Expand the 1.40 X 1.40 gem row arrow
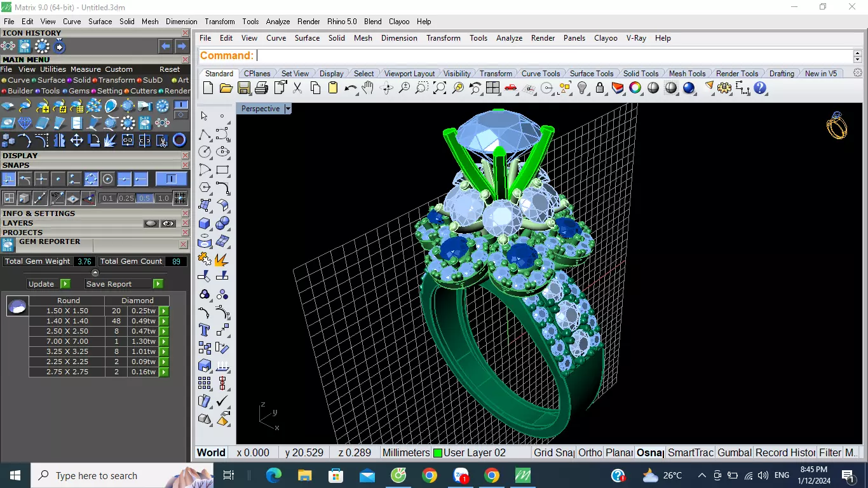 click(164, 321)
